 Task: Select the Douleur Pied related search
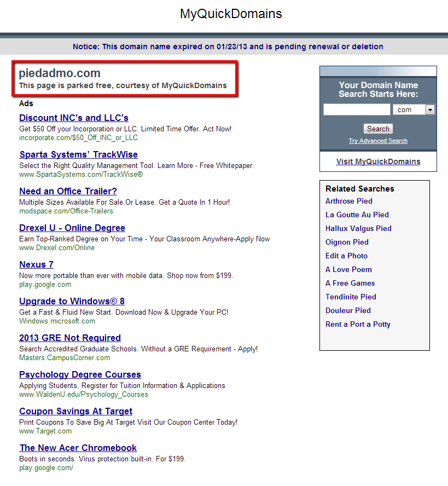point(348,310)
